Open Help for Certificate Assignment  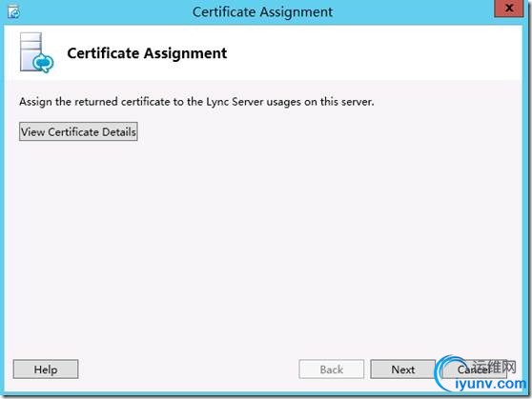pos(46,369)
